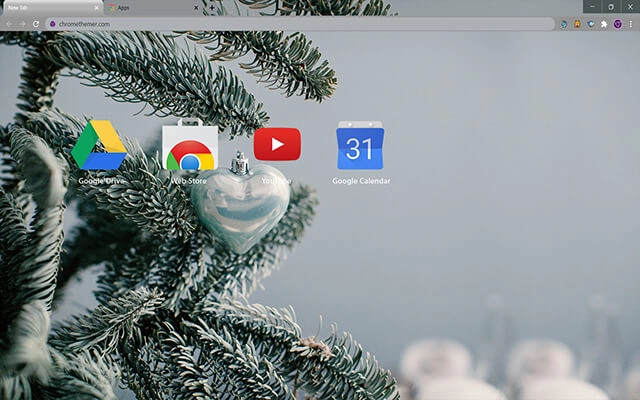640x400 pixels.
Task: Go back using the back arrow
Action: point(9,24)
